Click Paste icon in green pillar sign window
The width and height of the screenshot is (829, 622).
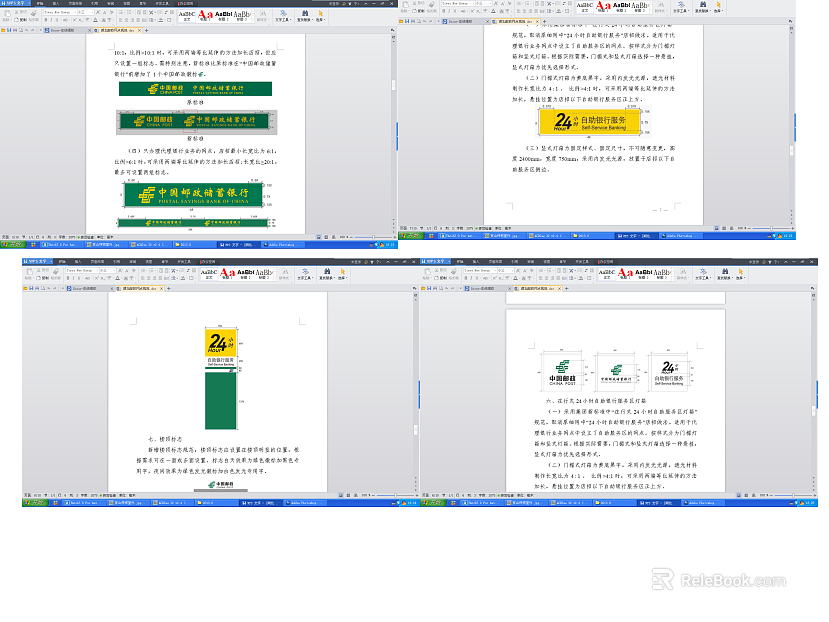click(30, 272)
